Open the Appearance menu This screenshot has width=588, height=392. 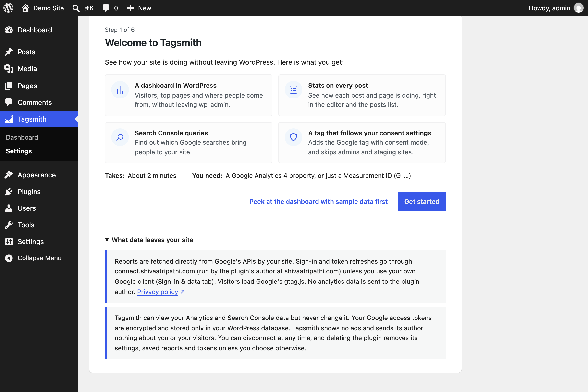39,175
